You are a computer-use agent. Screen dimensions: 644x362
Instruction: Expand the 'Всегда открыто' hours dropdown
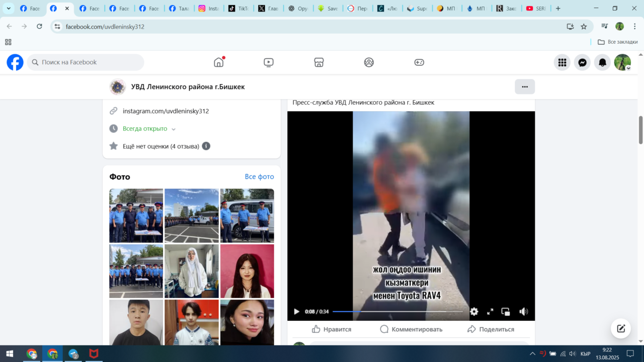pos(174,129)
